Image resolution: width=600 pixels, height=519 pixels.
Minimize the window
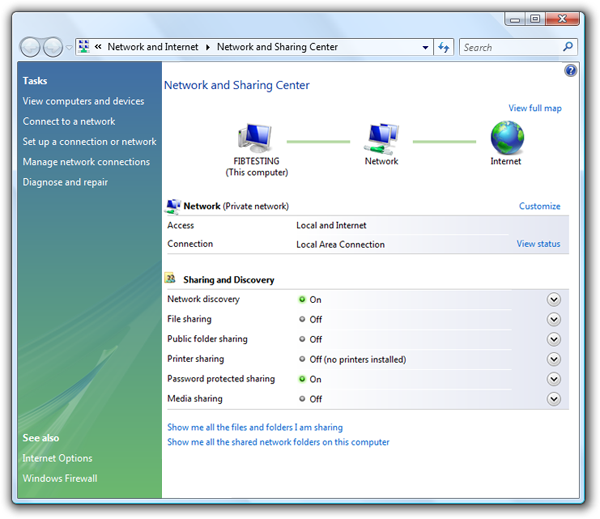point(515,19)
